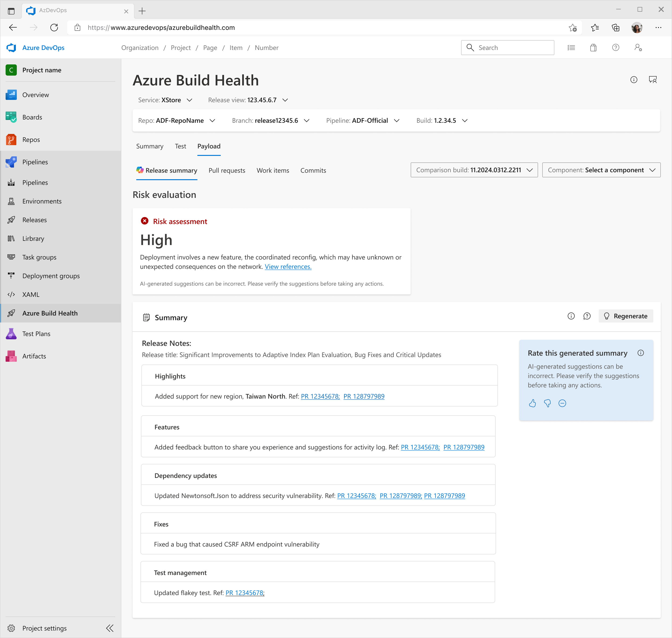This screenshot has width=672, height=638.
Task: Open PR 12345678 link under Test management
Action: [x=245, y=593]
